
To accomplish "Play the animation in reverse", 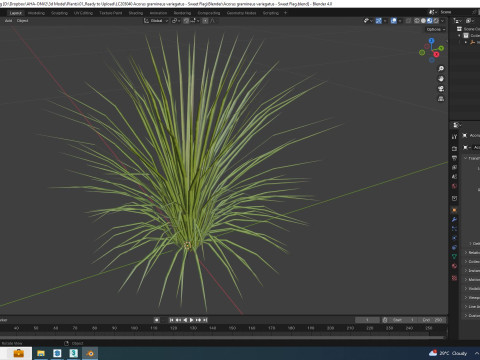I will (x=185, y=320).
